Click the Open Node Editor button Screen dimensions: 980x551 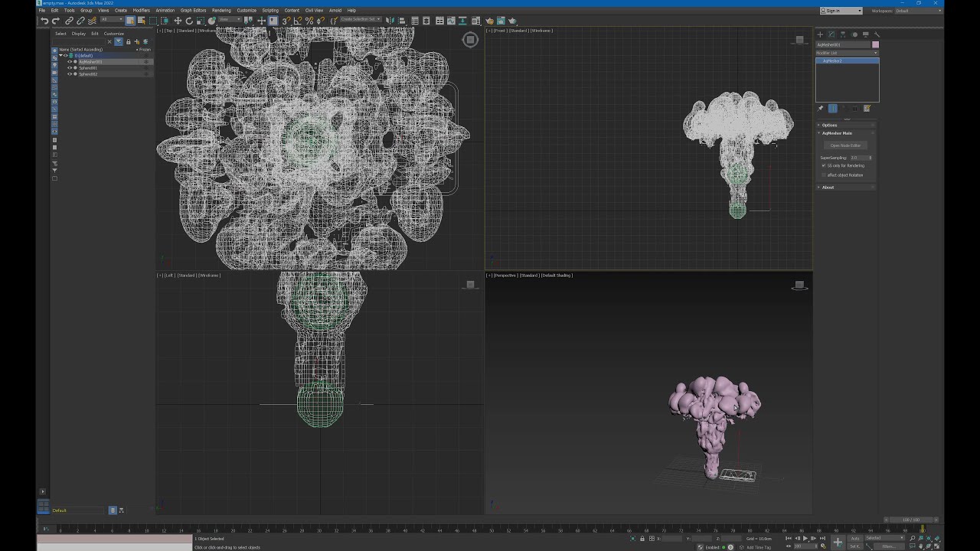click(x=846, y=145)
